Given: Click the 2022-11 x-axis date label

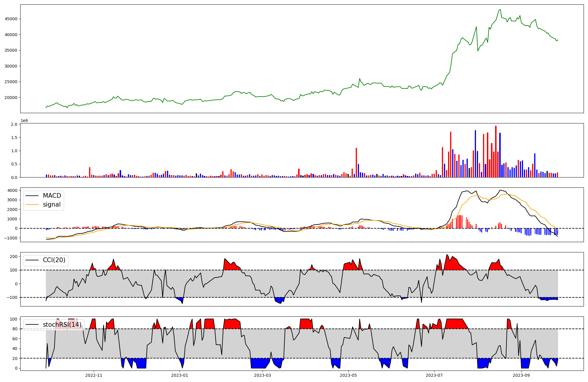Looking at the screenshot, I should 94,375.
